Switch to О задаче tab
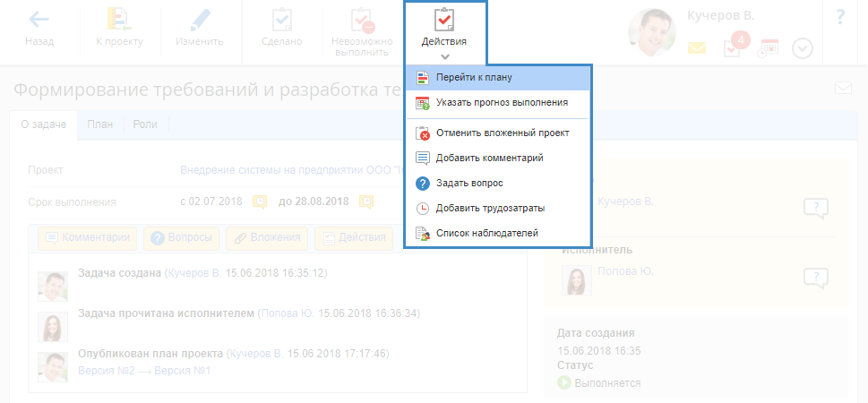868x403 pixels. click(x=44, y=124)
